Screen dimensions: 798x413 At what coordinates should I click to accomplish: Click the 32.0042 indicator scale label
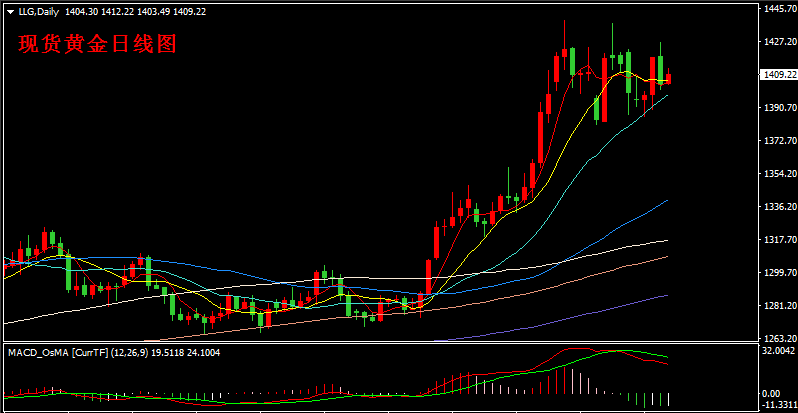(x=779, y=350)
